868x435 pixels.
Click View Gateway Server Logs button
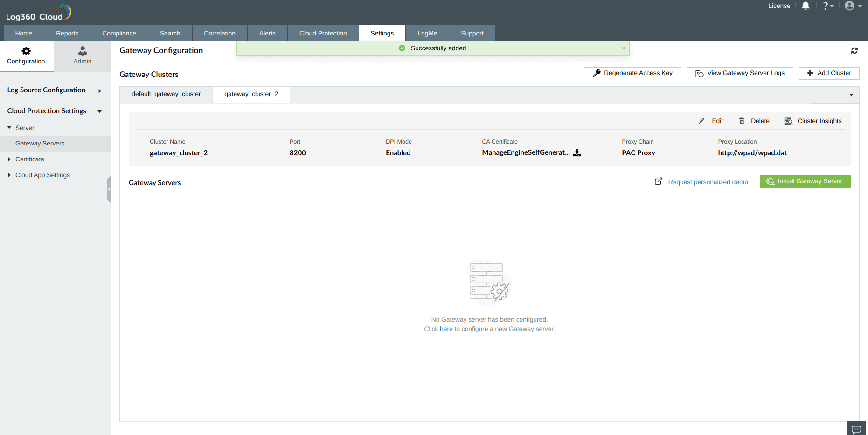pyautogui.click(x=740, y=73)
